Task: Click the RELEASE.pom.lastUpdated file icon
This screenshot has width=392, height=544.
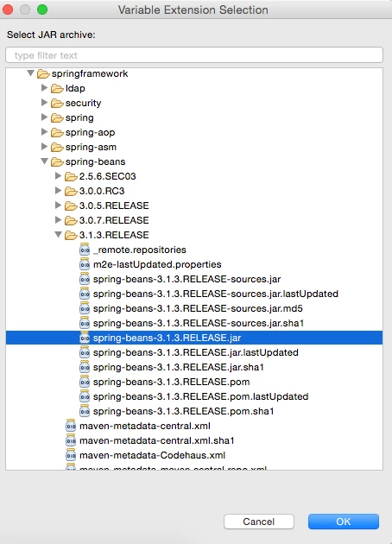Action: coord(85,396)
